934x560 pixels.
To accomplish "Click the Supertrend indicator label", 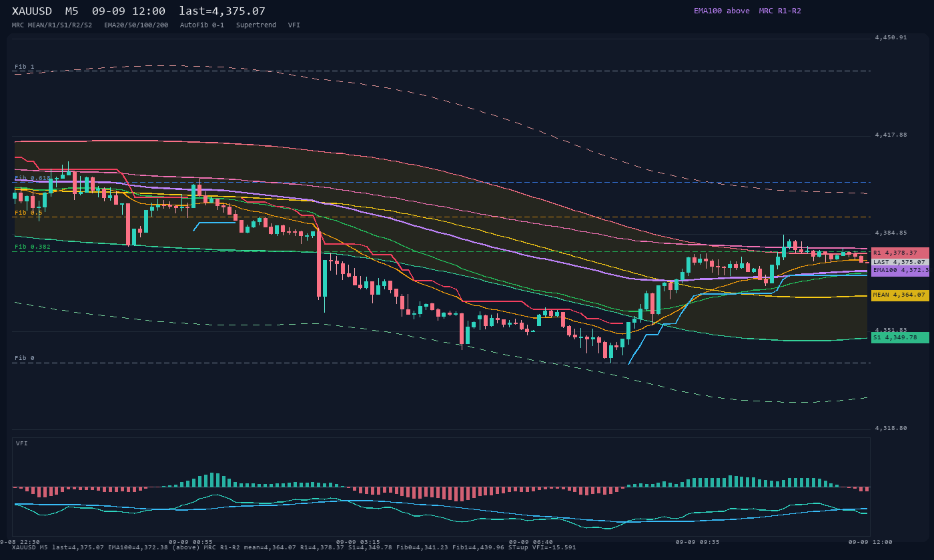I will tap(256, 25).
